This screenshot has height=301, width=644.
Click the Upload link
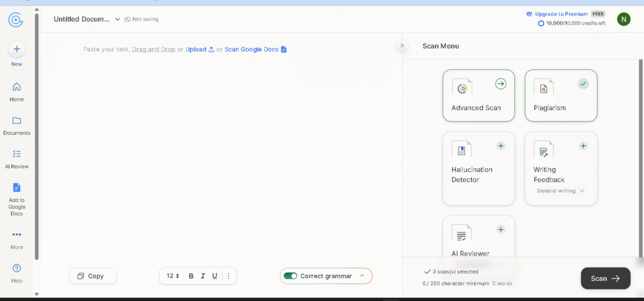[x=196, y=49]
